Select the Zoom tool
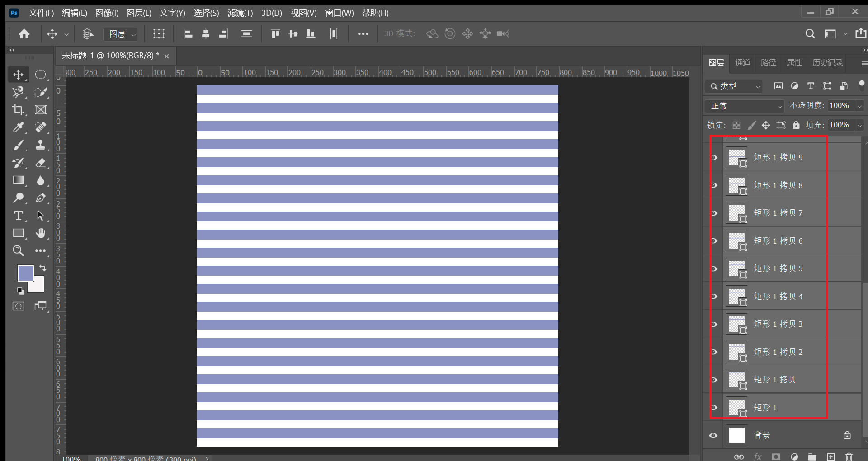This screenshot has width=868, height=461. [19, 251]
